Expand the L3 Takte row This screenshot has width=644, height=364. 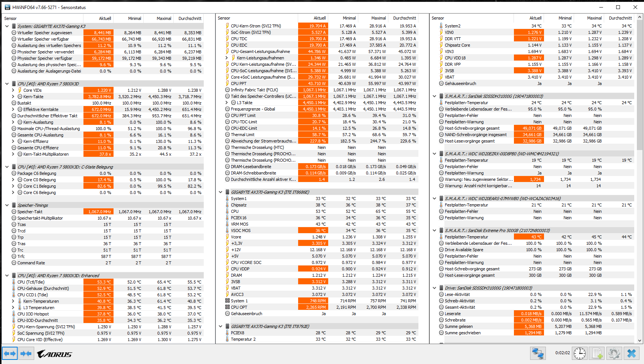click(x=227, y=103)
